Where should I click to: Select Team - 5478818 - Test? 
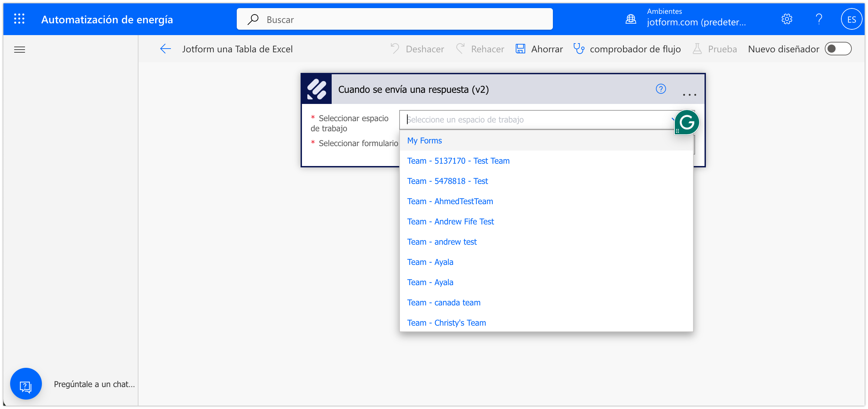tap(546, 181)
